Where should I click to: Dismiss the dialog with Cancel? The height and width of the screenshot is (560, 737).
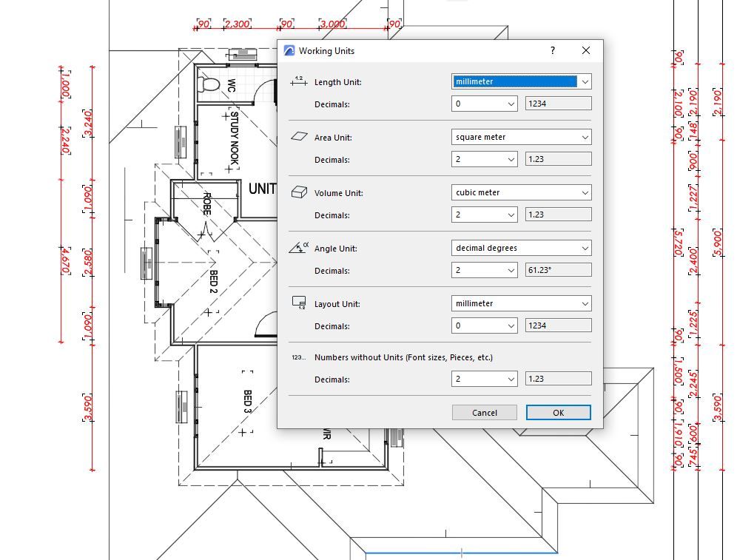(485, 413)
